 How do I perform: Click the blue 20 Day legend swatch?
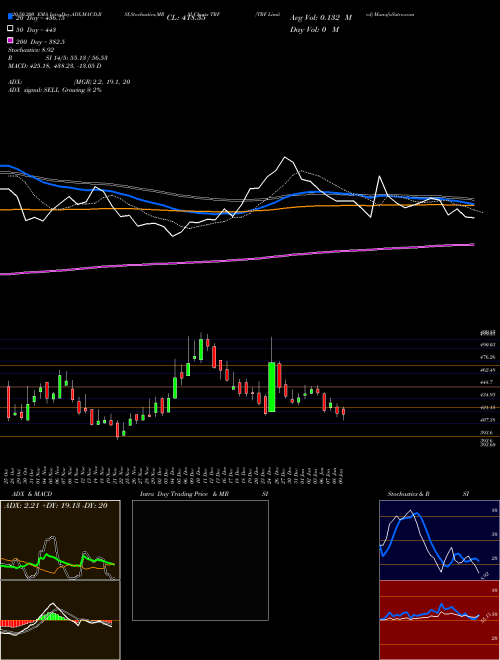(11, 17)
